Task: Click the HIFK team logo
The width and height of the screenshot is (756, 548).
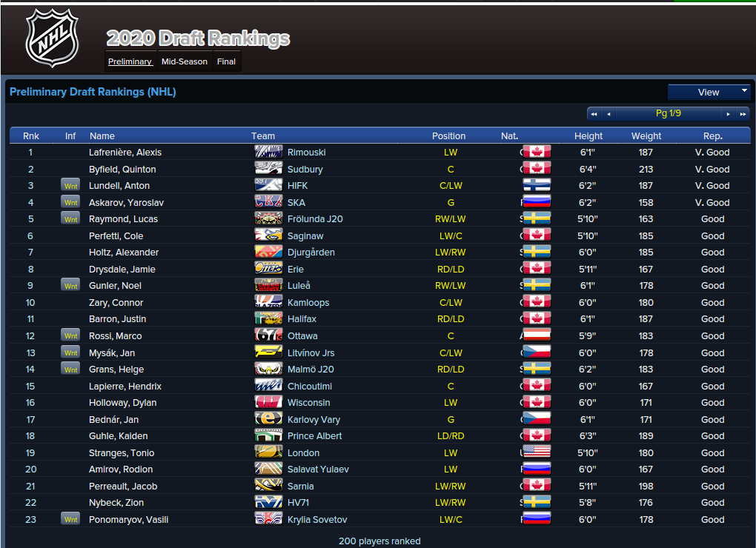Action: (268, 185)
